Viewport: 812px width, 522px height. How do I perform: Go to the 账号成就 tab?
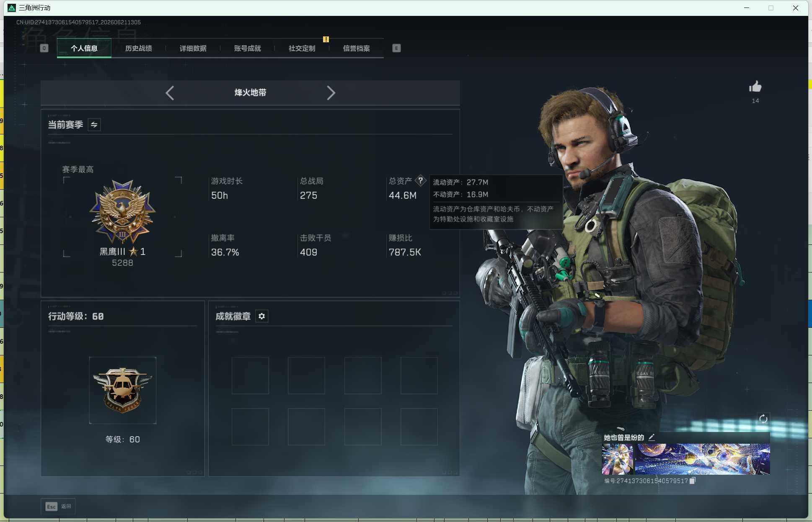click(248, 48)
